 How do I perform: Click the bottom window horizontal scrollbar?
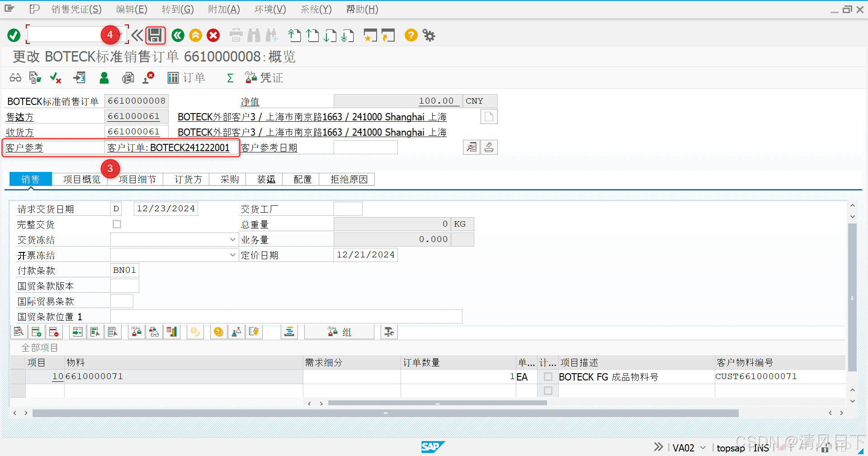click(x=385, y=413)
